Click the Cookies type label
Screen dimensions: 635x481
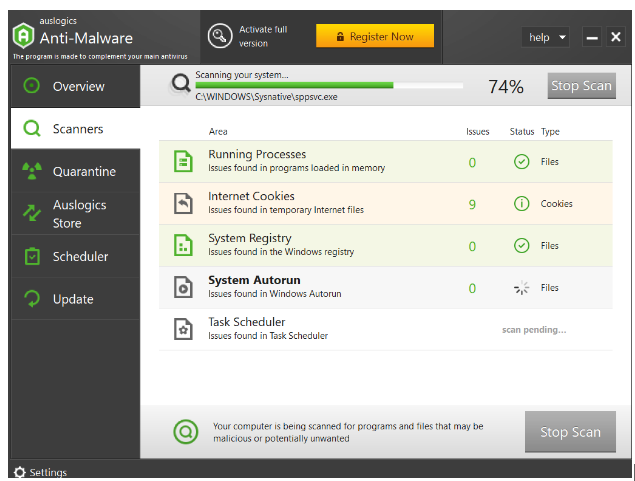coord(556,204)
